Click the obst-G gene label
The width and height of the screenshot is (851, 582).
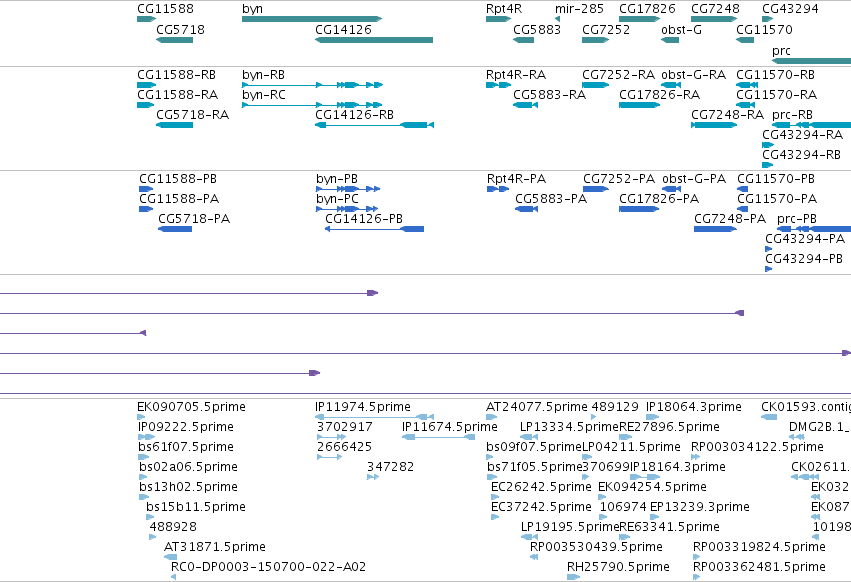681,30
